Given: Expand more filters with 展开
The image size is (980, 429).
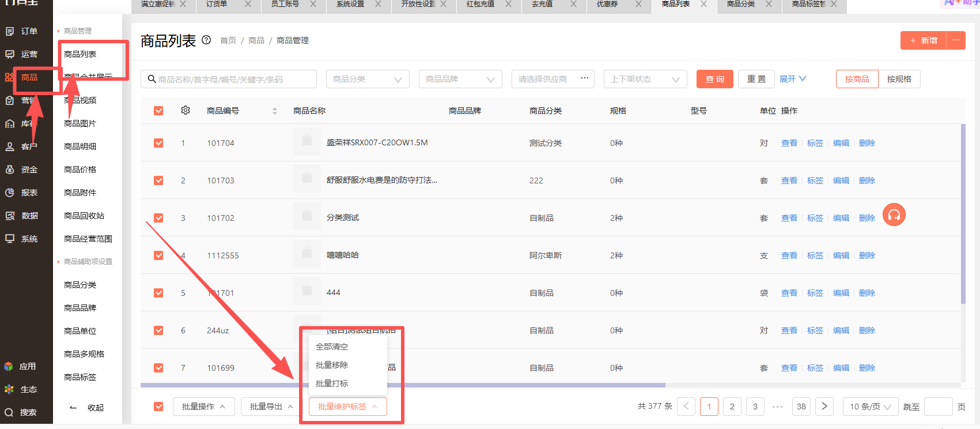Looking at the screenshot, I should pos(793,79).
